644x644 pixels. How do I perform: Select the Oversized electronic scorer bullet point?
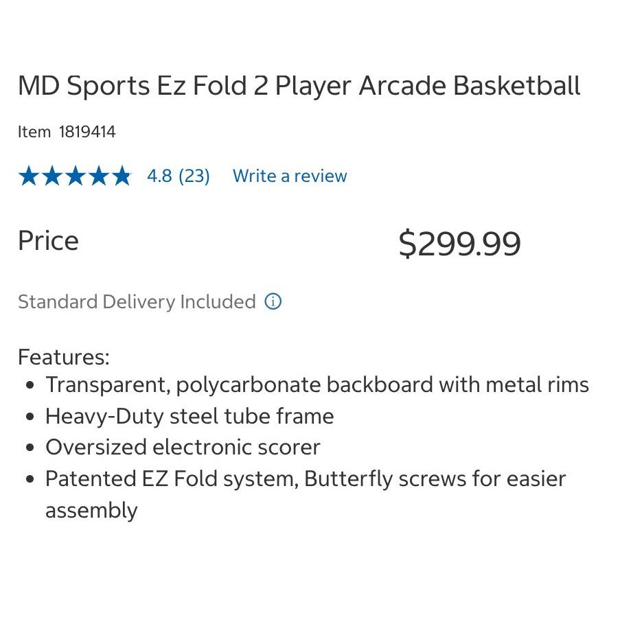click(183, 447)
